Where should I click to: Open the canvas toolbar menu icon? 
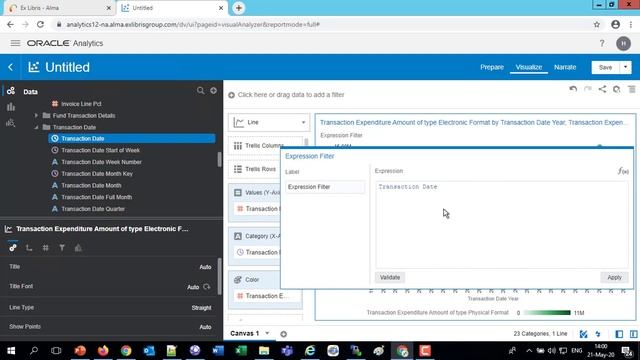tap(631, 89)
